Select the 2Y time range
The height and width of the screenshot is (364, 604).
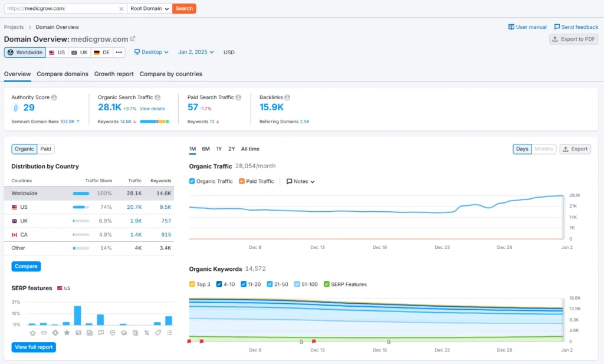pyautogui.click(x=231, y=149)
